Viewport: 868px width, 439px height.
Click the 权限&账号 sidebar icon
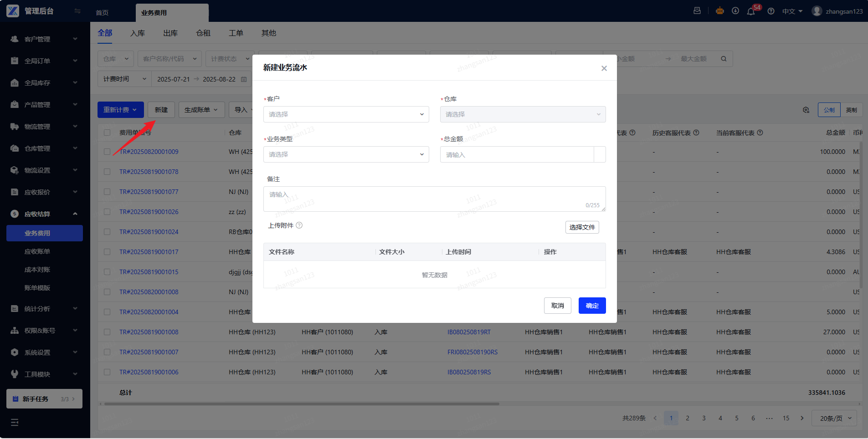click(15, 331)
